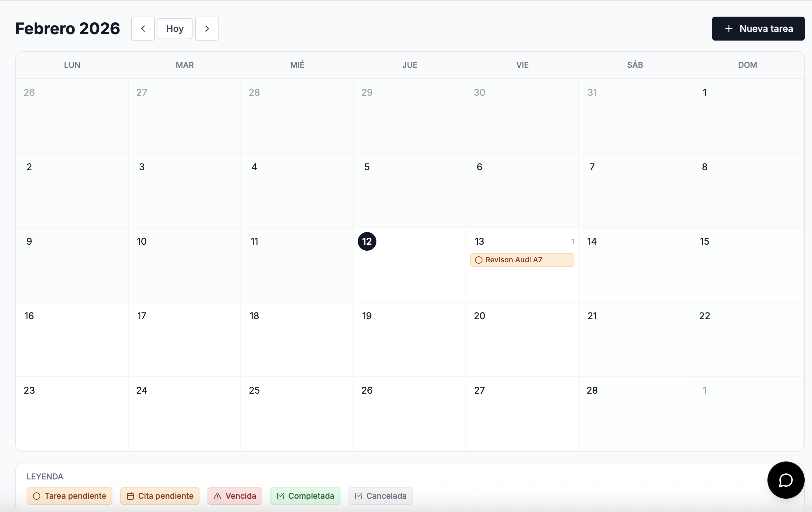This screenshot has width=812, height=512.
Task: Select day 7 in the calendar
Action: (x=635, y=191)
